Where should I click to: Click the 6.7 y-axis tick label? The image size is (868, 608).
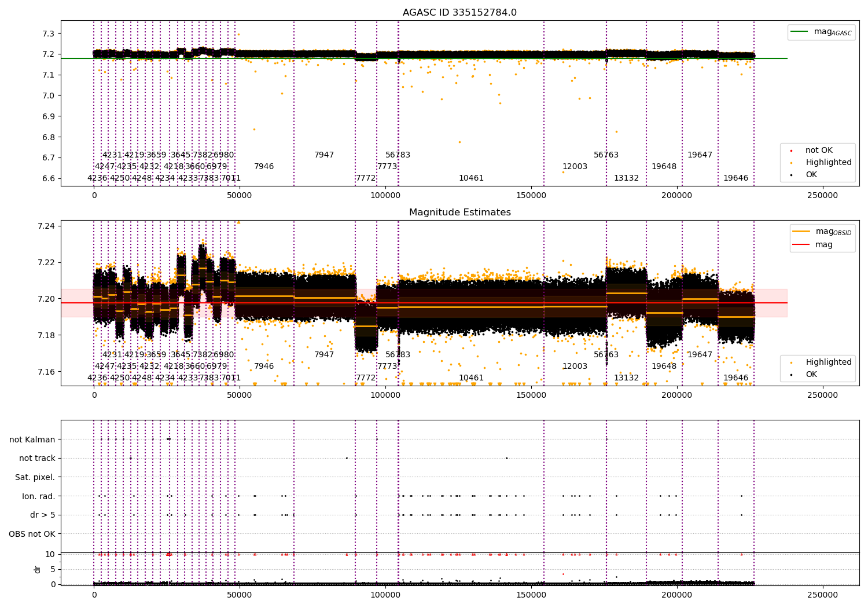coord(49,158)
